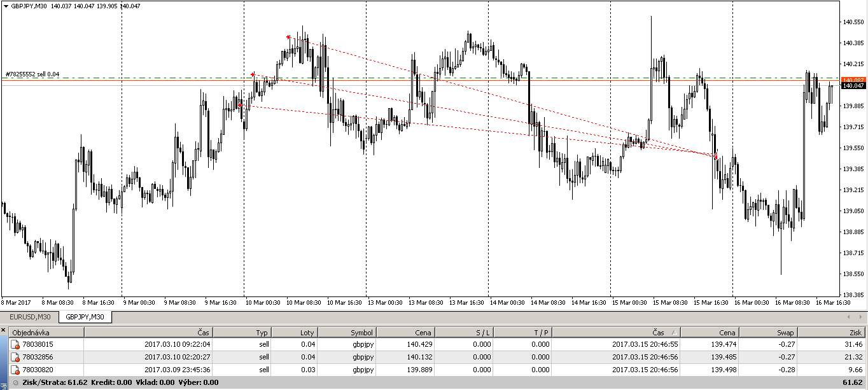Viewport: 868px width, 390px height.
Task: Click the icon before Zisk/Strata summary
Action: (x=15, y=382)
